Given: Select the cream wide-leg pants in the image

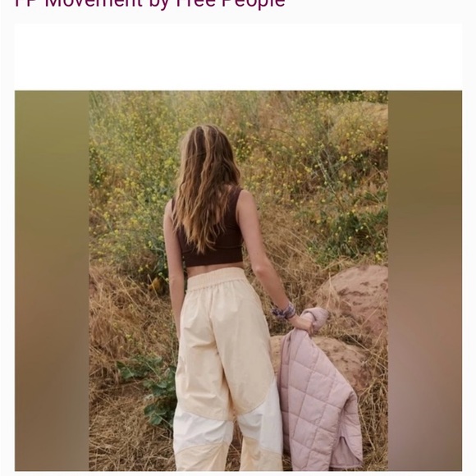Looking at the screenshot, I should point(227,368).
